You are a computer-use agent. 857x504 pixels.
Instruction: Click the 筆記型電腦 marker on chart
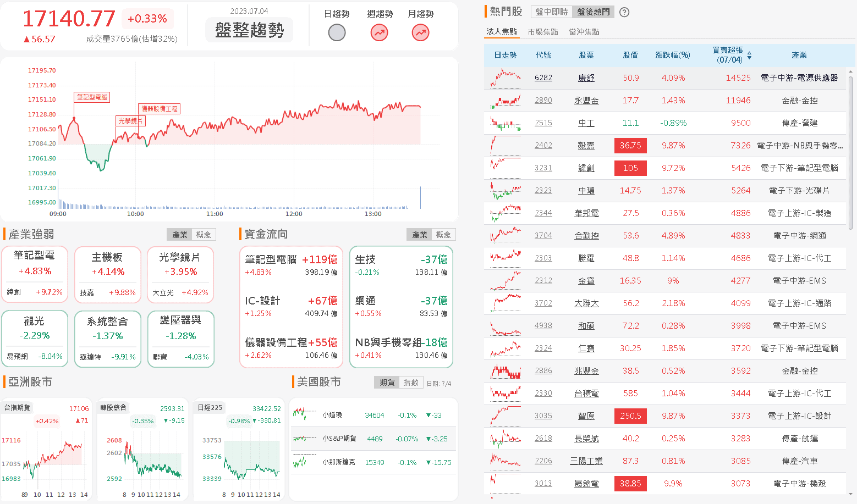click(92, 97)
